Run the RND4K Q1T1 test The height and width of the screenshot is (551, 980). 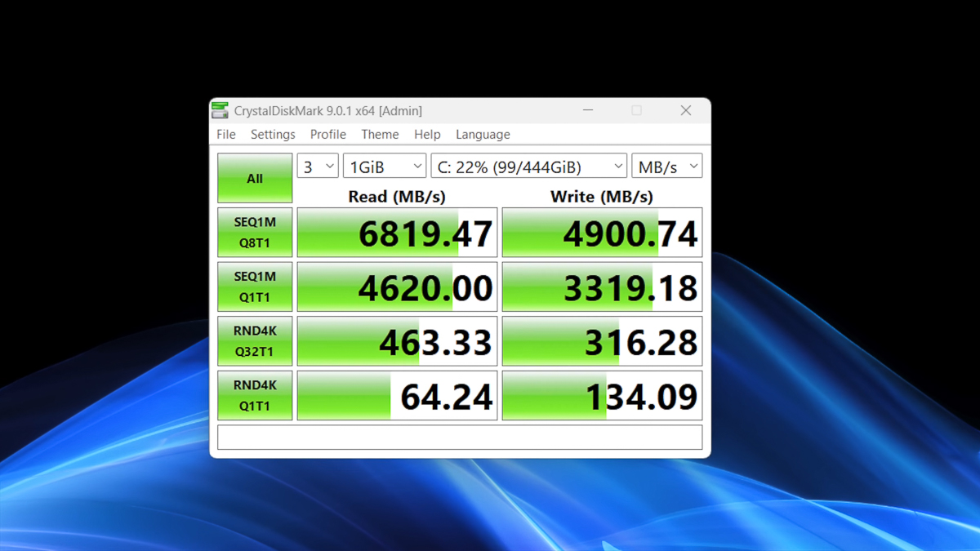tap(255, 395)
